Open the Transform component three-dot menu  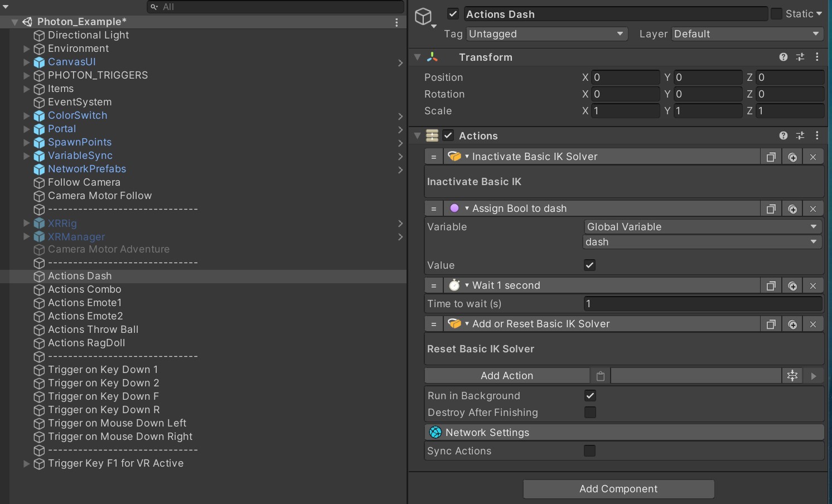point(817,57)
